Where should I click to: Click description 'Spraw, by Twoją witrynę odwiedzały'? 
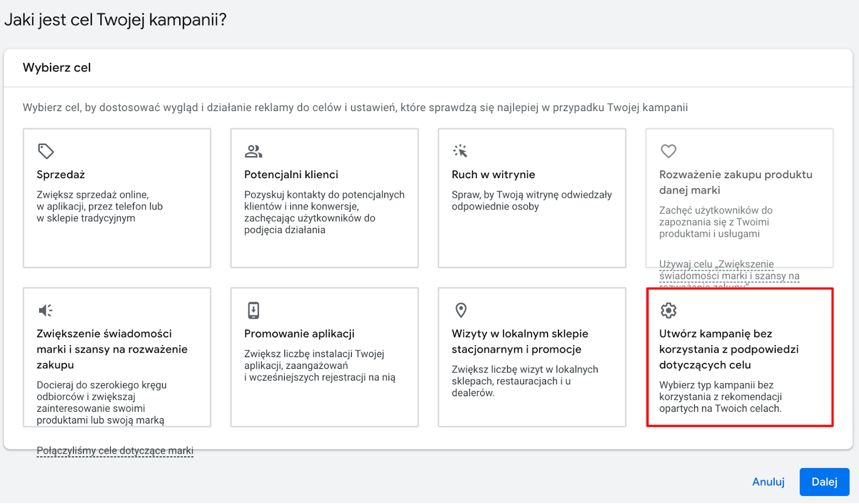pyautogui.click(x=532, y=200)
